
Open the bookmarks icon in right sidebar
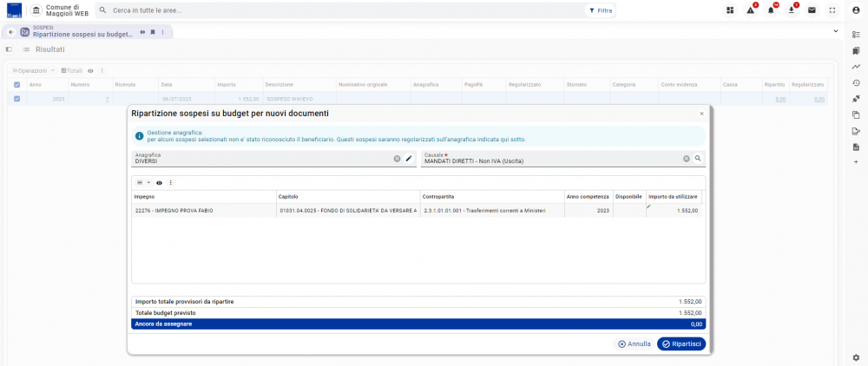(856, 51)
